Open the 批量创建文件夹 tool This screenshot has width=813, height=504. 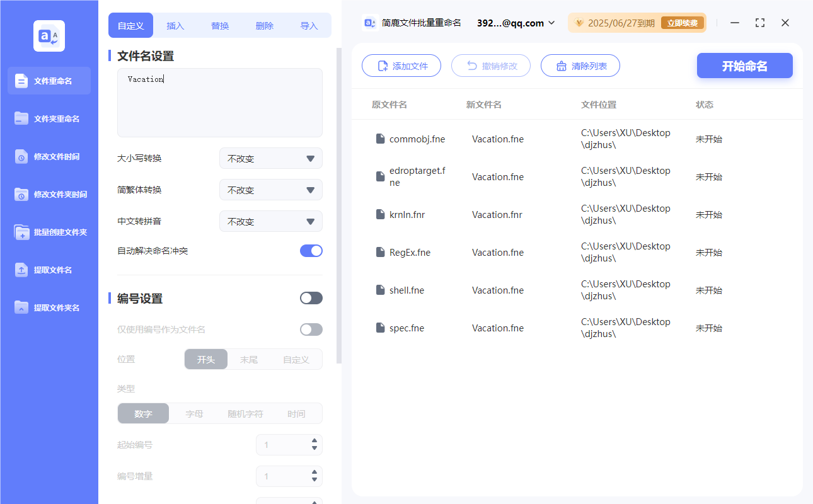tap(49, 232)
